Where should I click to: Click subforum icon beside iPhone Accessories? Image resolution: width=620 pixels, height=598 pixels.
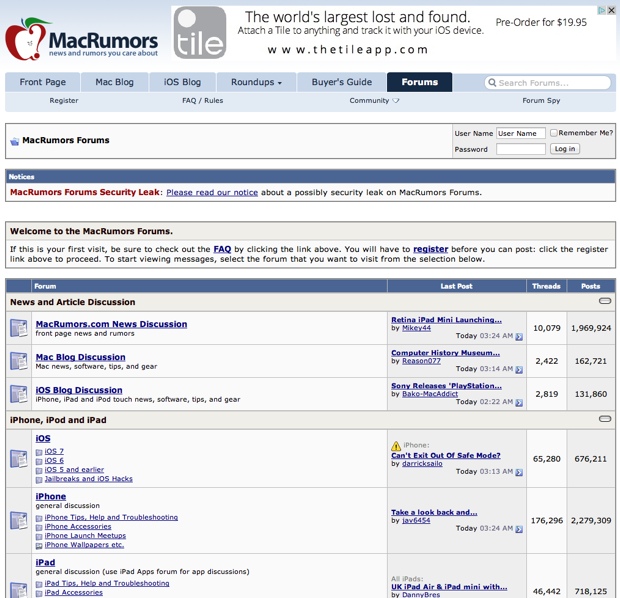click(x=39, y=528)
